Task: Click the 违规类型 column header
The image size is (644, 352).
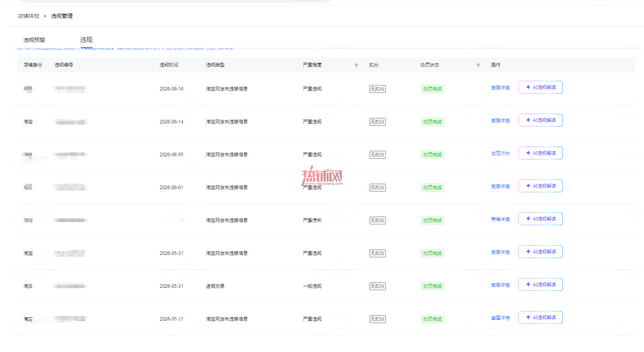Action: (215, 65)
